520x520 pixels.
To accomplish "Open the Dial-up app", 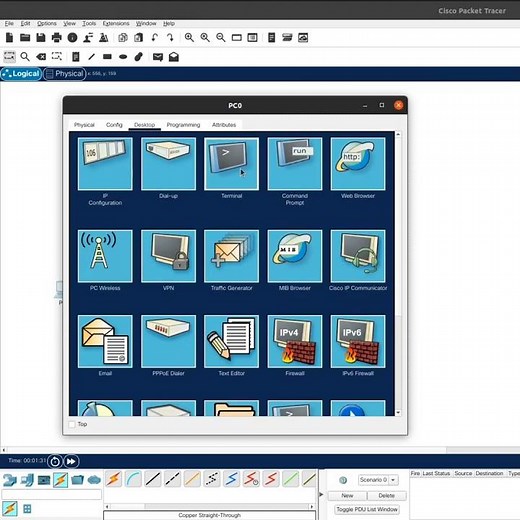I will [x=168, y=164].
